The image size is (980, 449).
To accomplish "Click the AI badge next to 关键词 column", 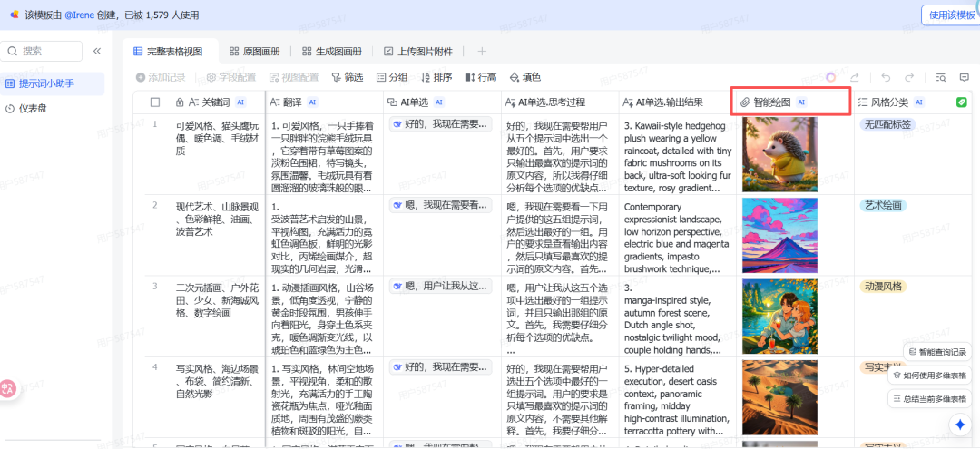I will [240, 102].
